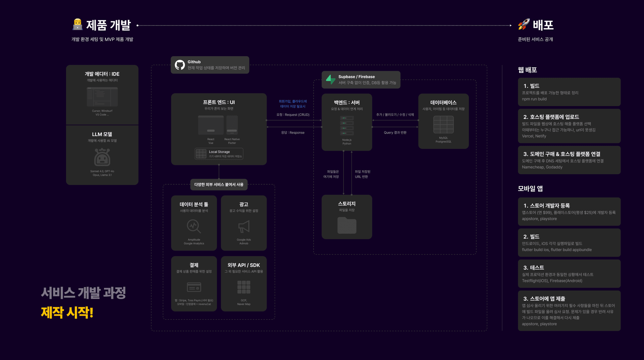644x360 pixels.
Task: Click the payment credit card icon
Action: 194,287
